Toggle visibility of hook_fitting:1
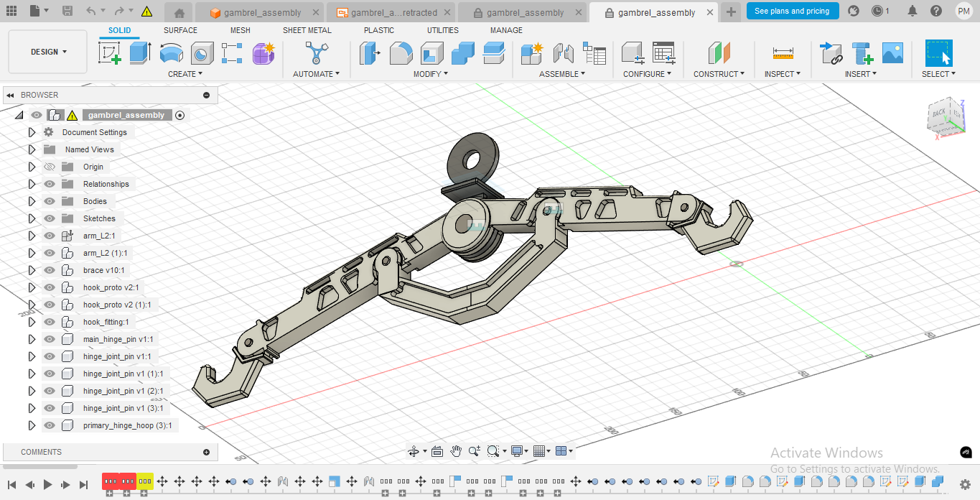Image resolution: width=980 pixels, height=500 pixels. pos(50,322)
